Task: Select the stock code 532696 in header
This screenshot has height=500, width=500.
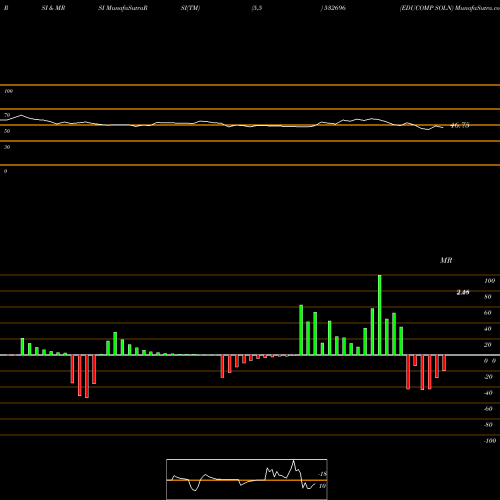Action: pos(334,8)
